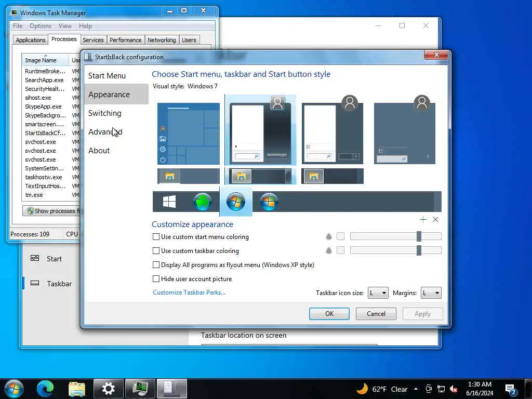Confirm with the OK button
532x399 pixels.
coord(329,313)
